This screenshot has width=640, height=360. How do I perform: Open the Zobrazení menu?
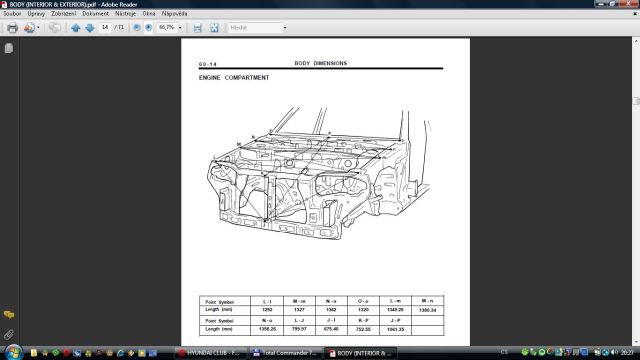click(x=63, y=13)
